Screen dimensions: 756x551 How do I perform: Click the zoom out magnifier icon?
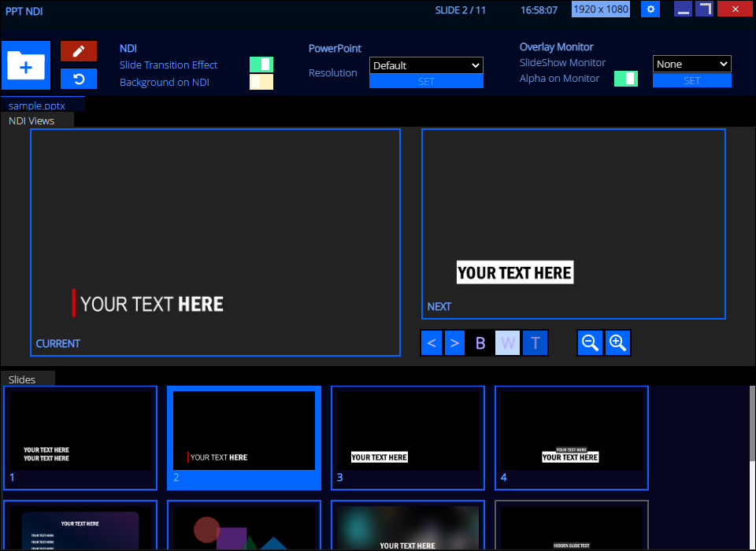(590, 342)
